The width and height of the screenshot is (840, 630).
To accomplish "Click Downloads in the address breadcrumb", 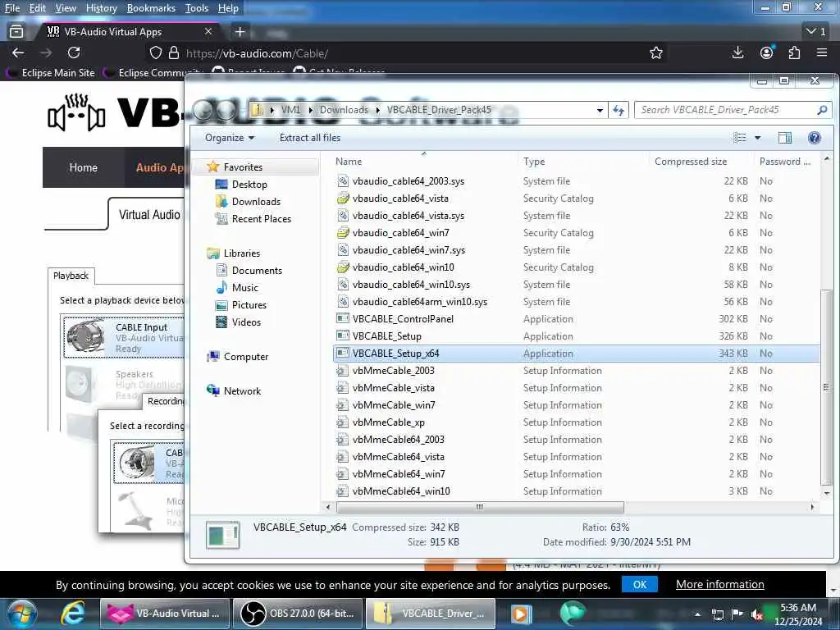I will click(x=344, y=110).
